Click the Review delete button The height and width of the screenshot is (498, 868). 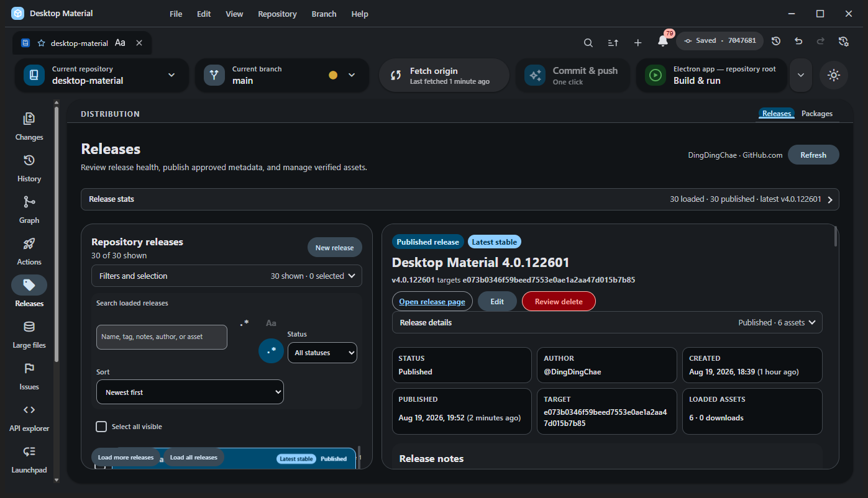[x=559, y=301]
